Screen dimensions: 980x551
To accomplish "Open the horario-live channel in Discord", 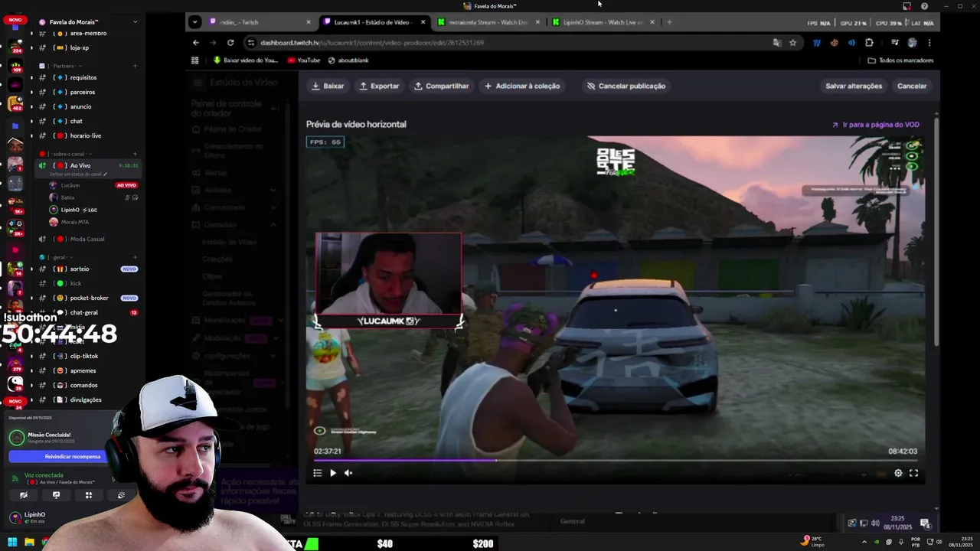I will 84,135.
